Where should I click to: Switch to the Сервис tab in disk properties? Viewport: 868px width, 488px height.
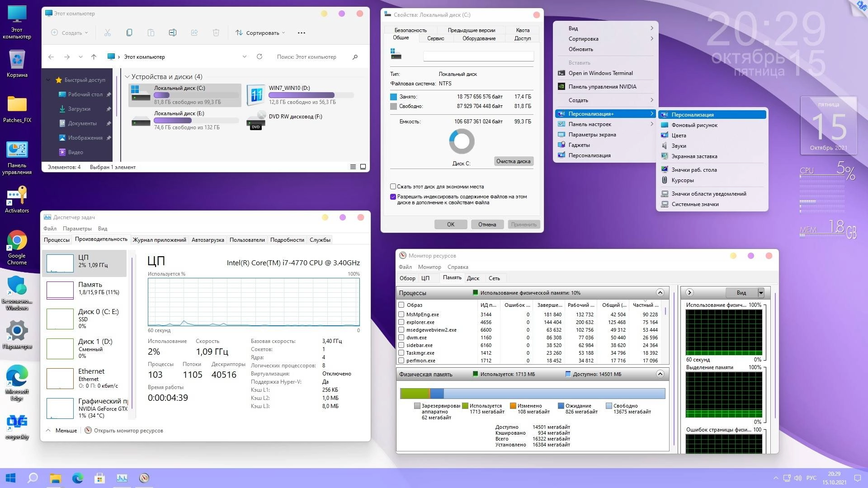(435, 38)
